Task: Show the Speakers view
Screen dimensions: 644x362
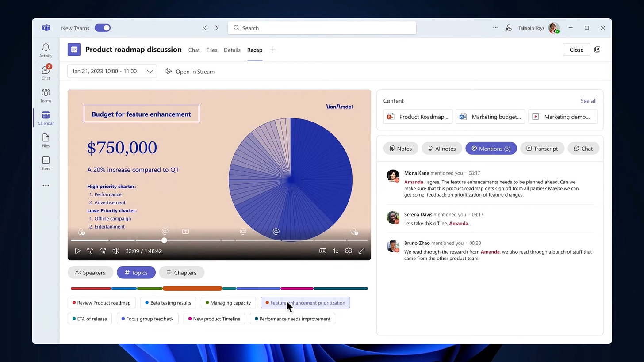Action: coord(90,273)
